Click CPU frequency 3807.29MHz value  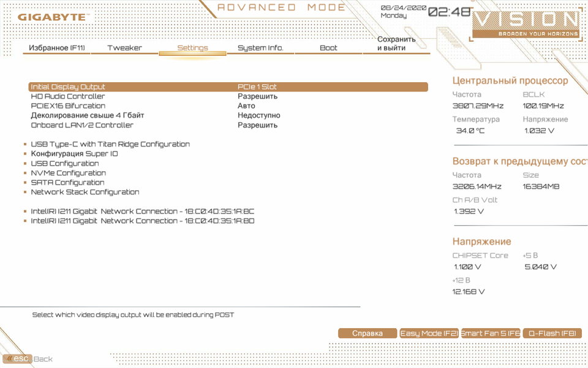(478, 106)
